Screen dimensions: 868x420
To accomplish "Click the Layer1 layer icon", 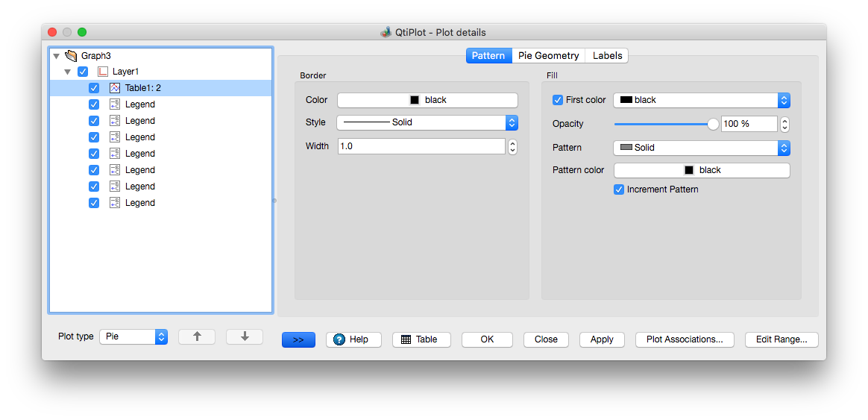I will (x=103, y=72).
